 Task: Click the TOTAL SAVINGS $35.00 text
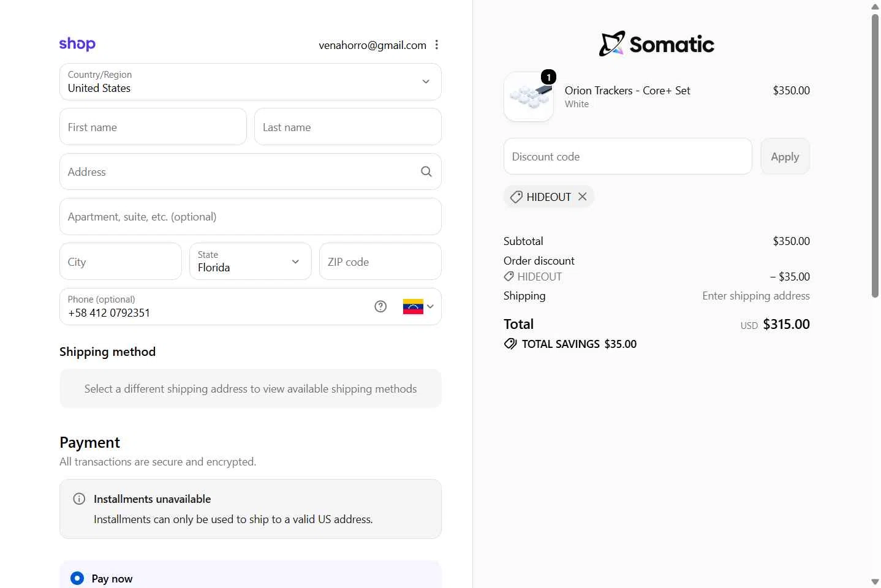579,344
